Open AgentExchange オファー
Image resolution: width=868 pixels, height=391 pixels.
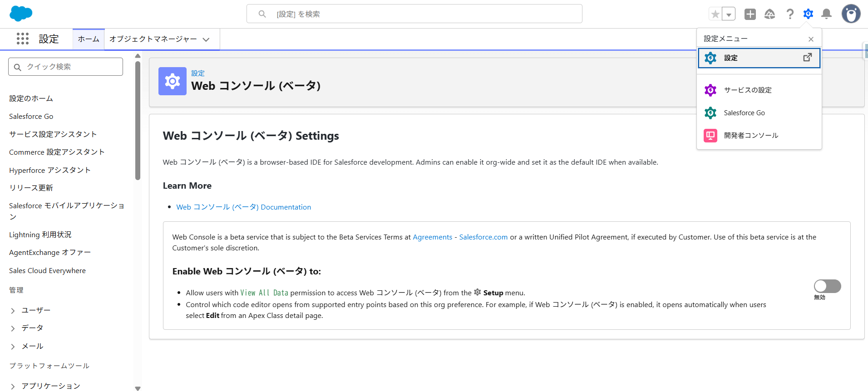(x=50, y=252)
